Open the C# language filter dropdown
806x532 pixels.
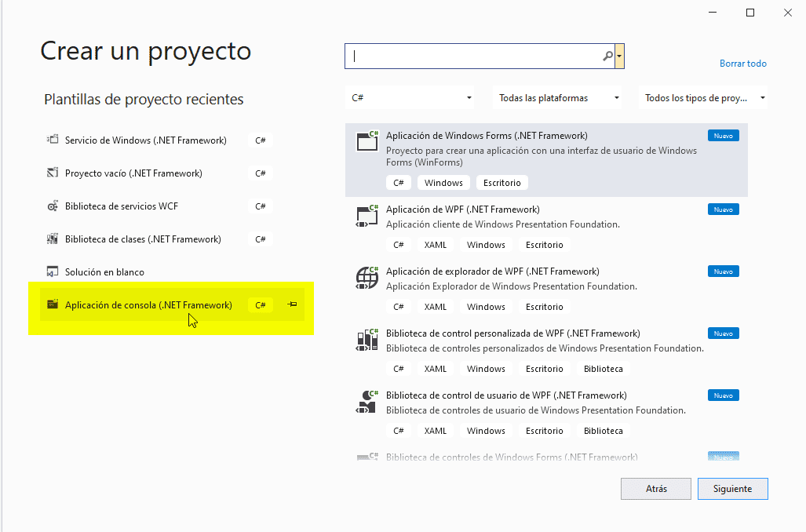412,98
